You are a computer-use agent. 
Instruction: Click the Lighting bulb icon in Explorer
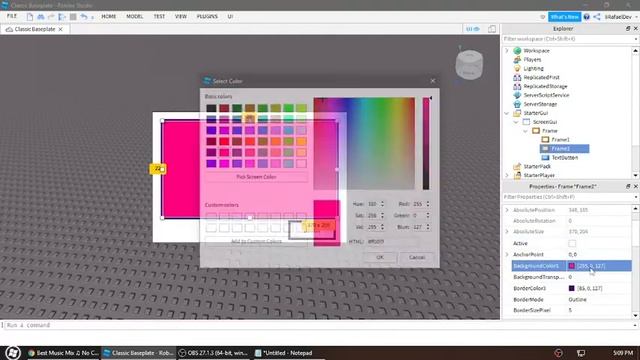coord(517,69)
